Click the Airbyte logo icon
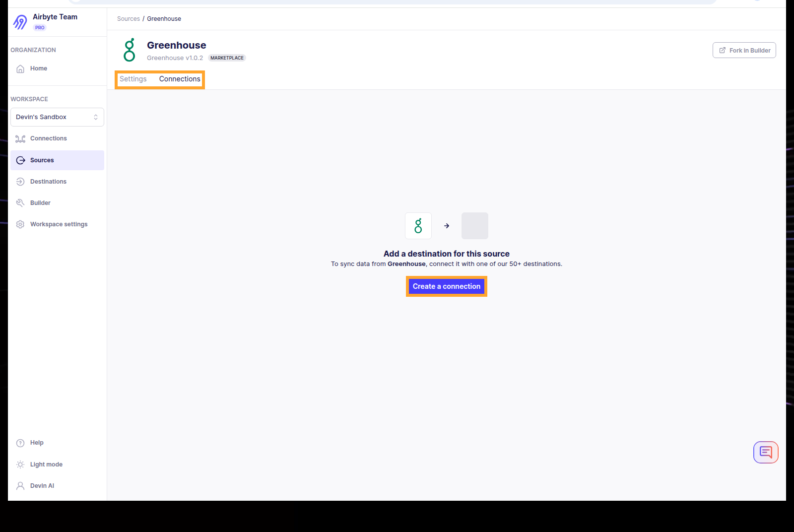794x532 pixels. pyautogui.click(x=20, y=22)
